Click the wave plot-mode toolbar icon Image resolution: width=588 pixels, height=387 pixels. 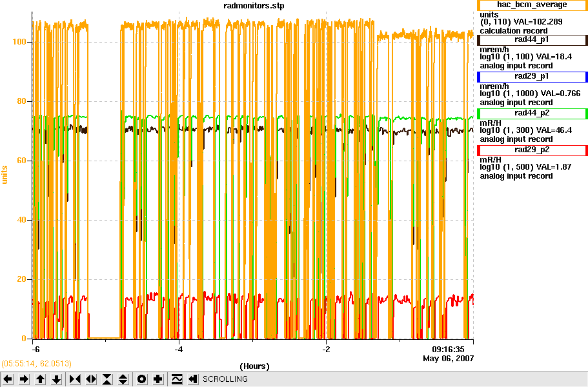coord(177,379)
